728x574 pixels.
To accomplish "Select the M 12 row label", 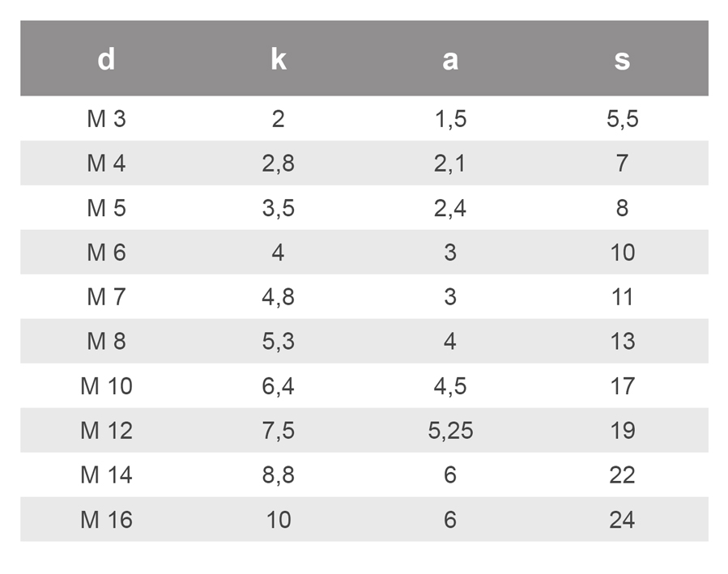I will click(x=106, y=431).
